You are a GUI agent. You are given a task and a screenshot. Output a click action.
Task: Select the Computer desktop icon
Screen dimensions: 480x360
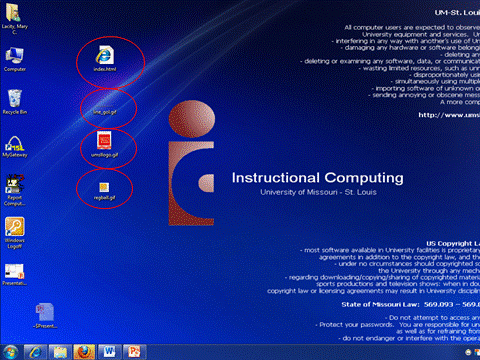14,55
